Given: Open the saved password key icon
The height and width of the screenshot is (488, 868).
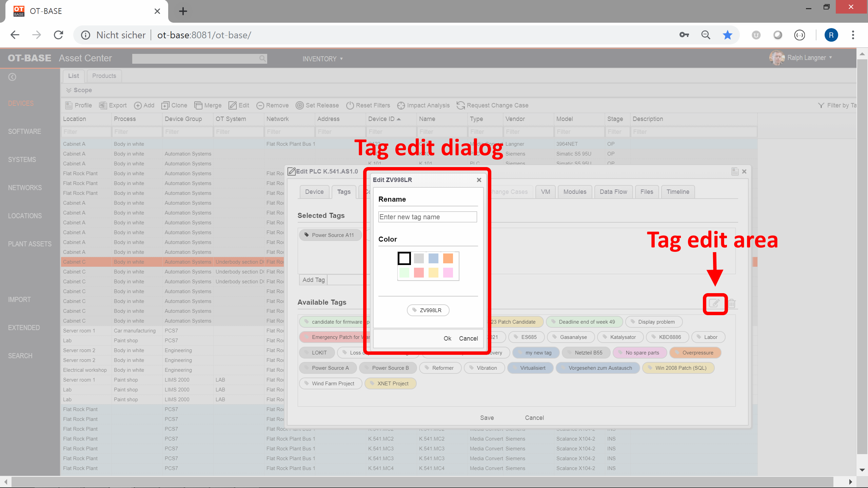Looking at the screenshot, I should tap(684, 35).
